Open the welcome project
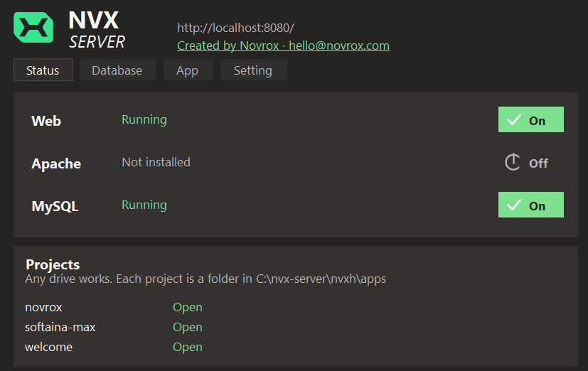This screenshot has width=588, height=371. click(188, 347)
